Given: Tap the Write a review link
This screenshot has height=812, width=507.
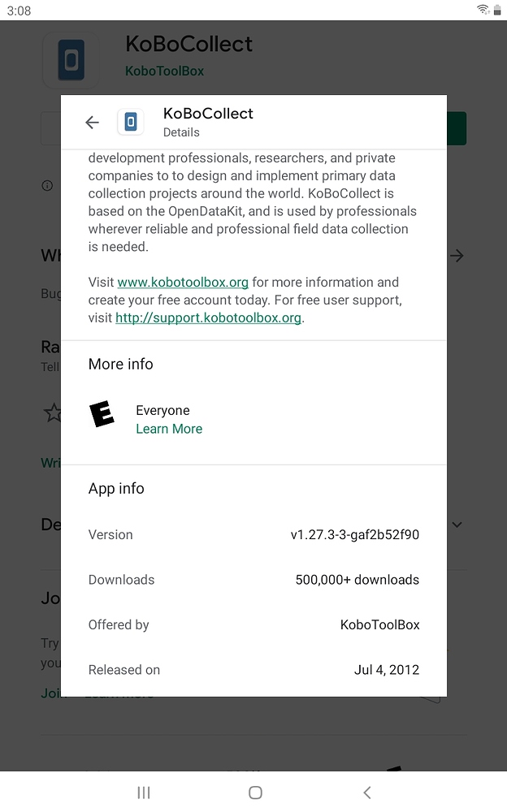Looking at the screenshot, I should [x=49, y=463].
